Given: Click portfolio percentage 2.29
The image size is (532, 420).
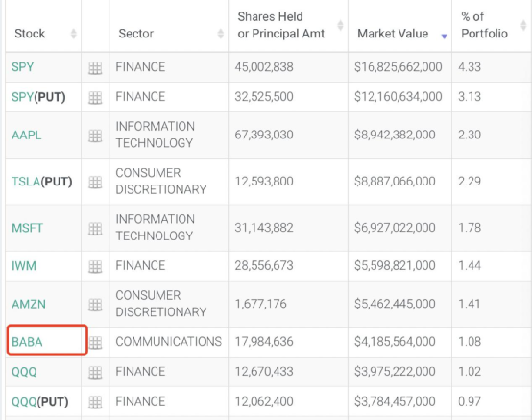Looking at the screenshot, I should (x=470, y=182).
